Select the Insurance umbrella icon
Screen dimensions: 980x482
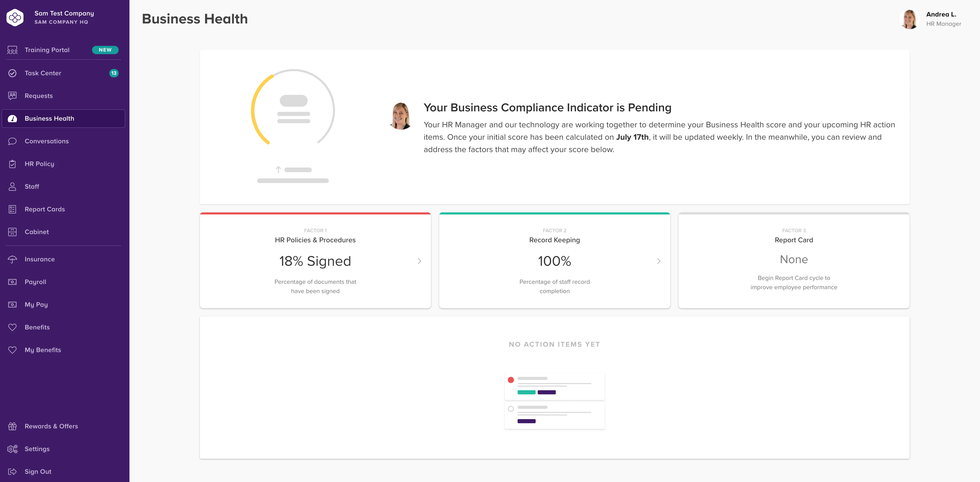point(13,259)
